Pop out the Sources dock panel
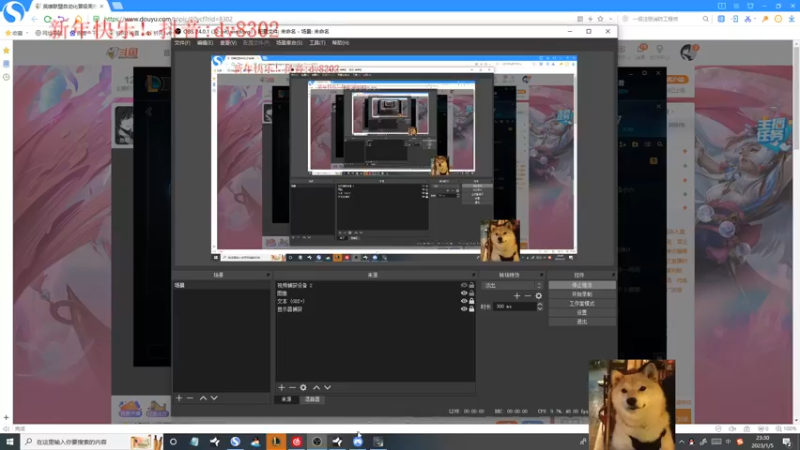 click(x=473, y=275)
